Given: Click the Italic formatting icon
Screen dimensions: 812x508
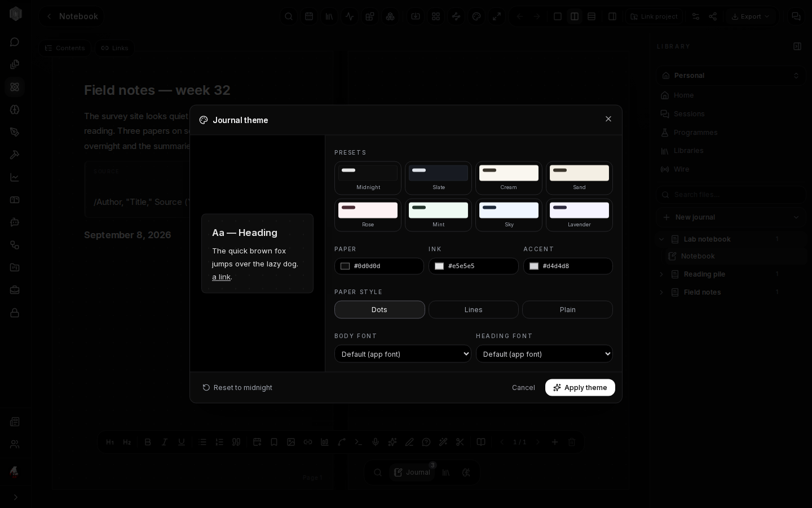Looking at the screenshot, I should pos(165,442).
